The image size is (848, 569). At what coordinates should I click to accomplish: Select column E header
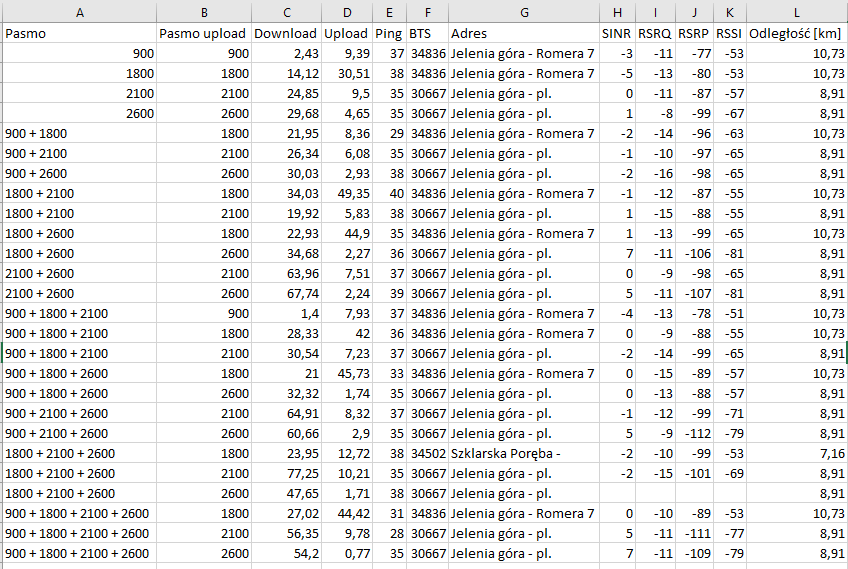(x=389, y=12)
